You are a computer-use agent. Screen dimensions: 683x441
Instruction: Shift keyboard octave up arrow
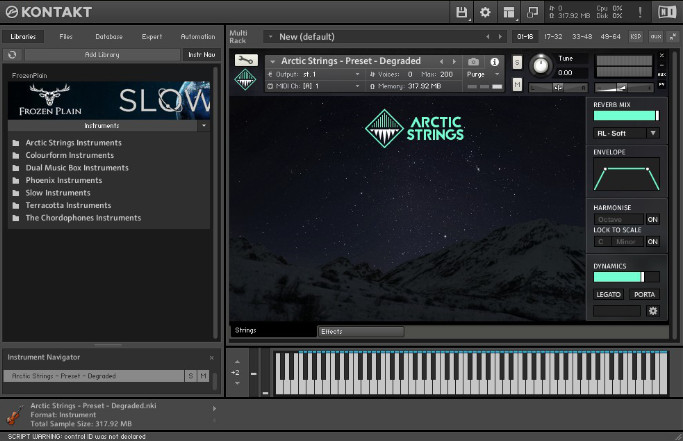(237, 362)
